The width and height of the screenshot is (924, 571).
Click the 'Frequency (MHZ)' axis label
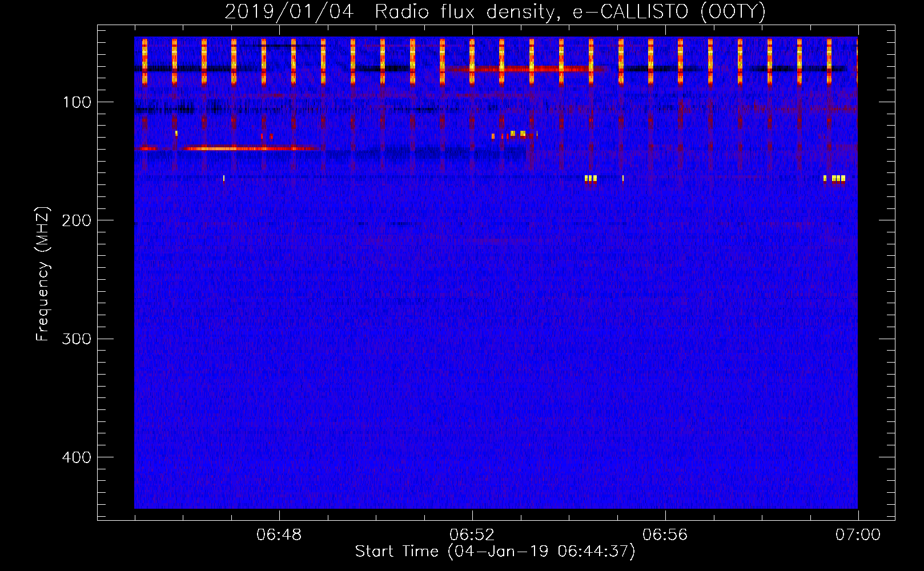pyautogui.click(x=43, y=274)
